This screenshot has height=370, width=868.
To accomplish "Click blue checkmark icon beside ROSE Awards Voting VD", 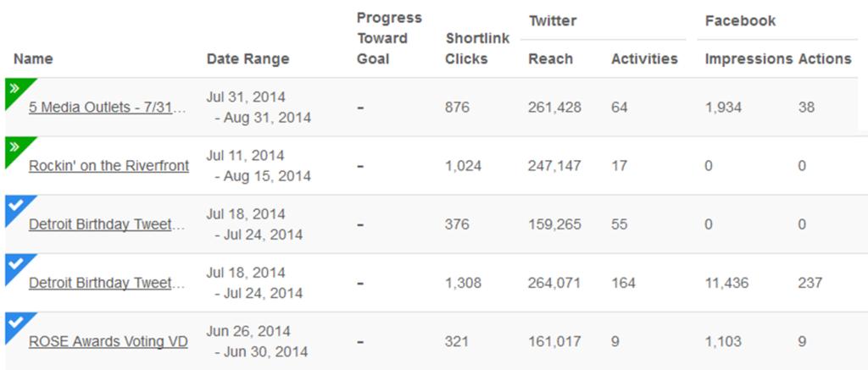I will click(16, 324).
